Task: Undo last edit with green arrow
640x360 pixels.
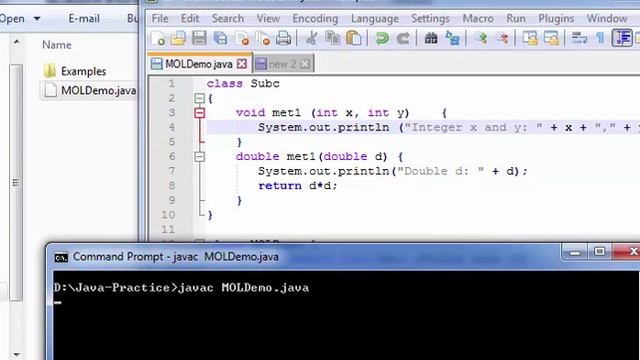Action: coord(382,38)
